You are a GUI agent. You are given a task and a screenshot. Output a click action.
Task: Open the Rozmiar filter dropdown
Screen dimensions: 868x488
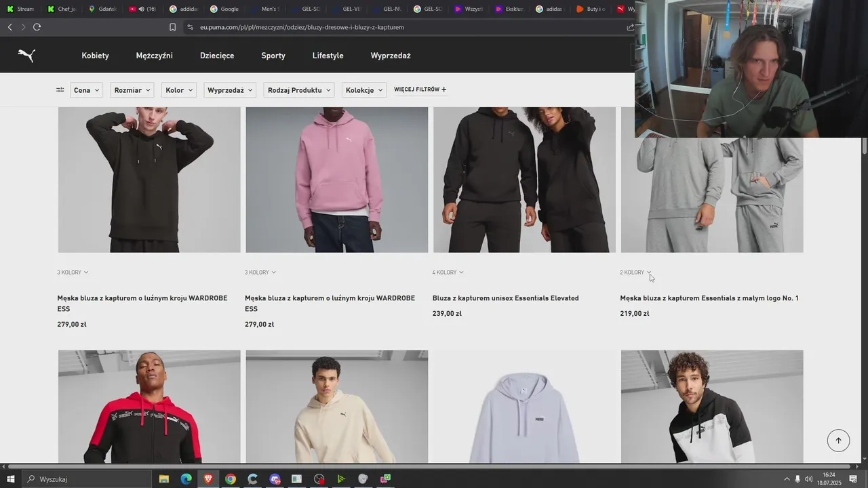point(132,90)
